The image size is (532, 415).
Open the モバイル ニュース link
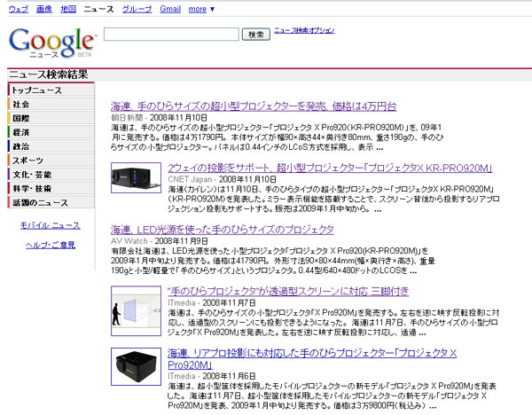coord(51,225)
